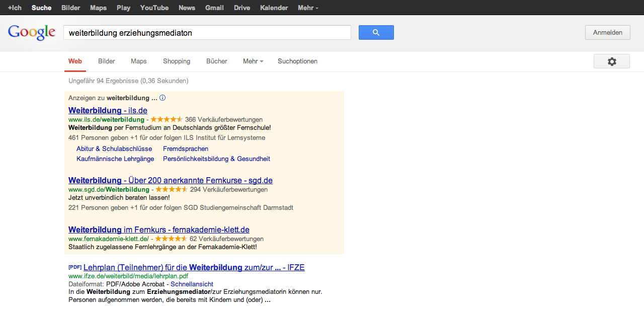Open Abitur & Schulabschlüsse sitelink
The height and width of the screenshot is (309, 644).
pos(114,149)
